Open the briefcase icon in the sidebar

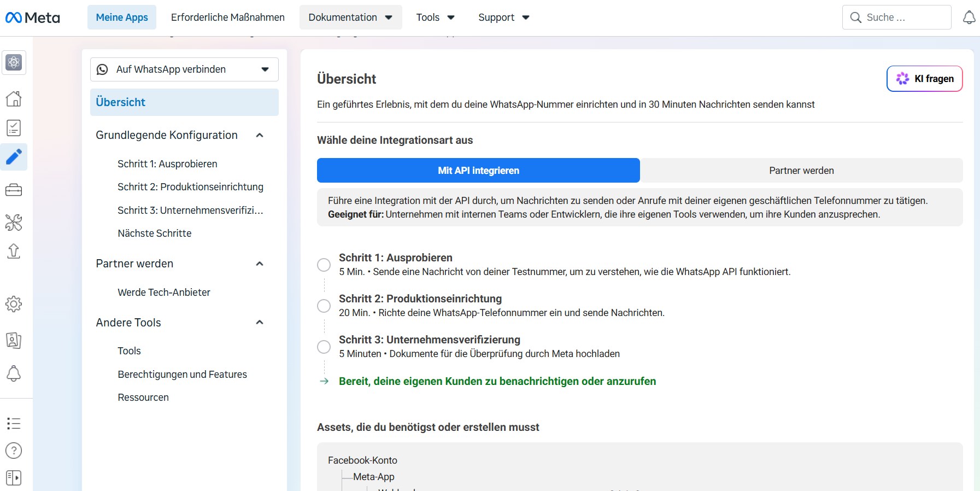coord(14,190)
